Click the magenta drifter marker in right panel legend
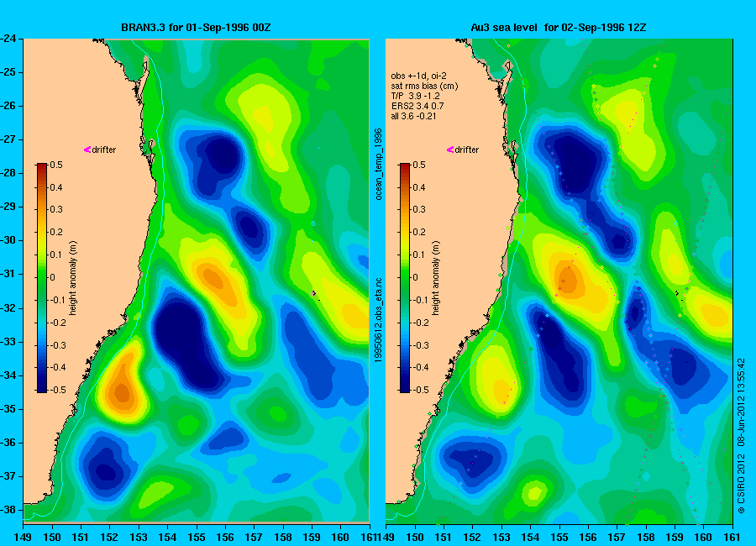 pyautogui.click(x=450, y=150)
